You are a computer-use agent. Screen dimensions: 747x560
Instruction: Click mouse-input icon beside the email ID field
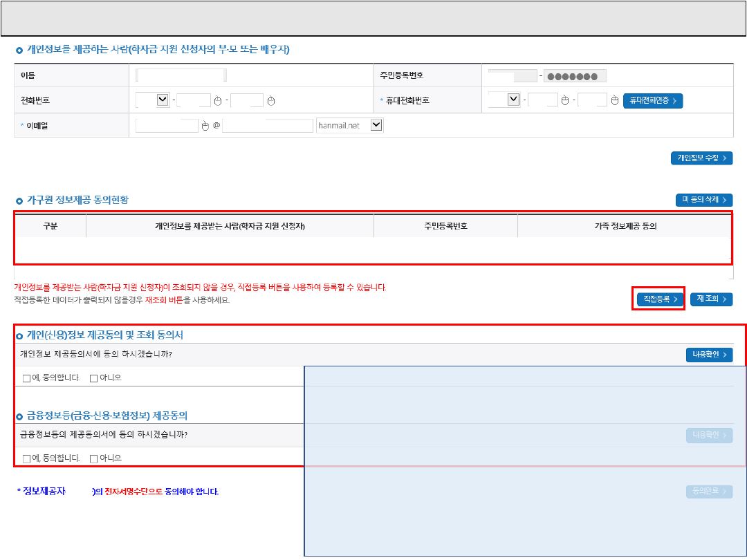coord(205,126)
